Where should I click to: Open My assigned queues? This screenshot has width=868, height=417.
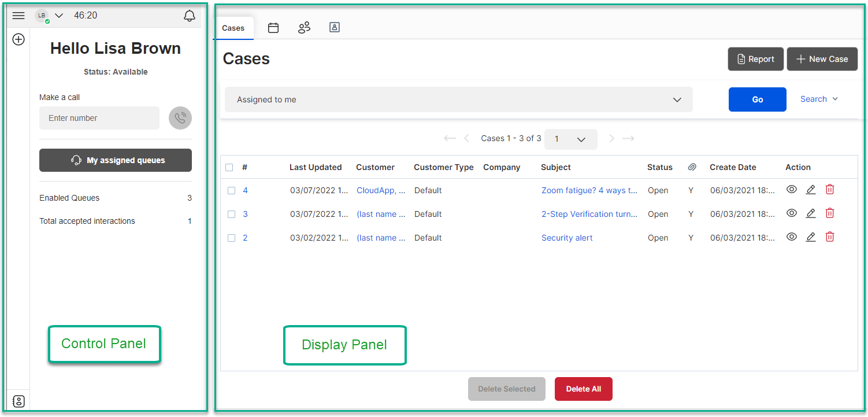coord(116,160)
